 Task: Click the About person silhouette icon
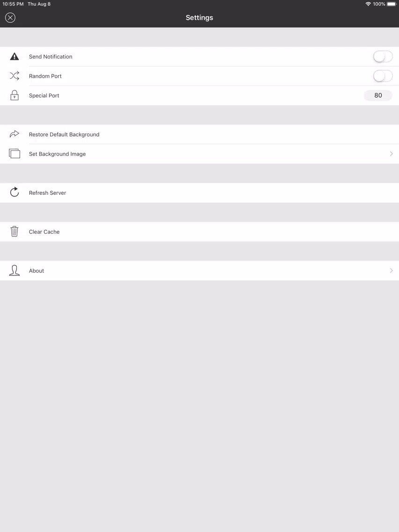14,270
